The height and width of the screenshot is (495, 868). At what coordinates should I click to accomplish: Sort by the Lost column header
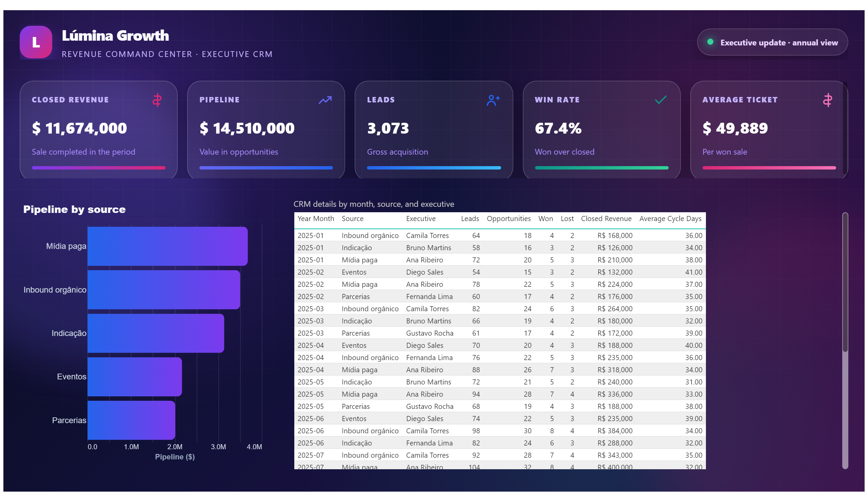coord(567,219)
